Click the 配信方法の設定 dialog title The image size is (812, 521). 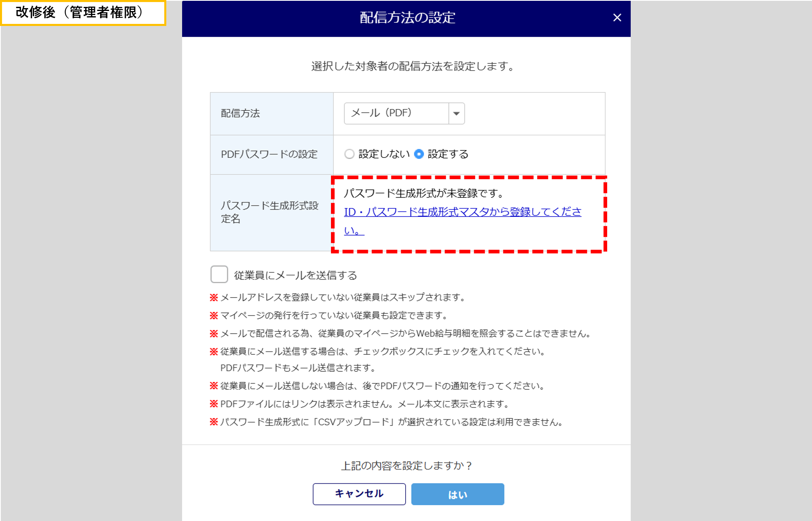coord(407,18)
